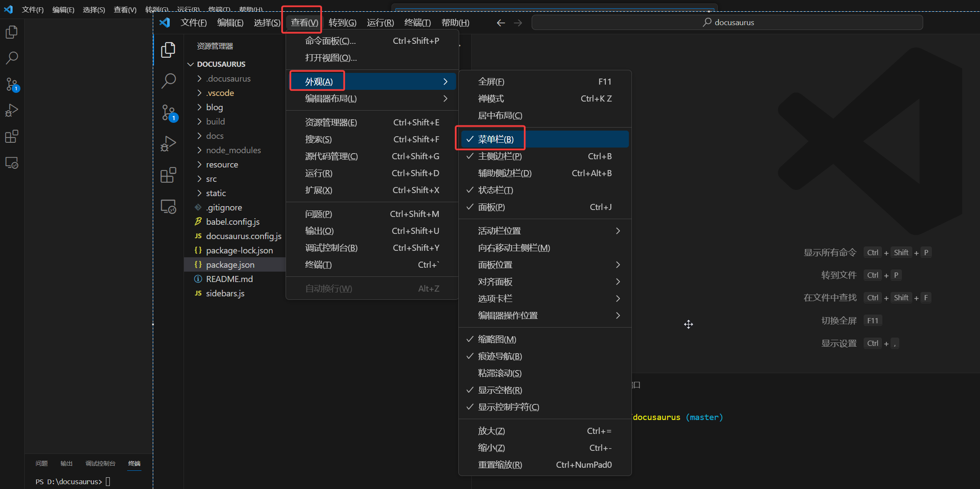Select 命令面板(C)... menu entry
This screenshot has width=980, height=489.
[x=372, y=41]
